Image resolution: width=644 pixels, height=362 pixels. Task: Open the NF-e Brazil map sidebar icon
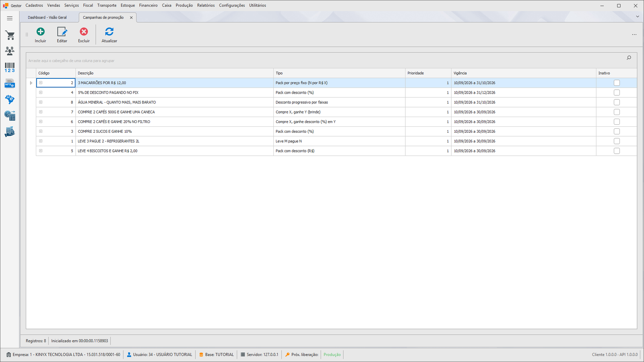[10, 99]
